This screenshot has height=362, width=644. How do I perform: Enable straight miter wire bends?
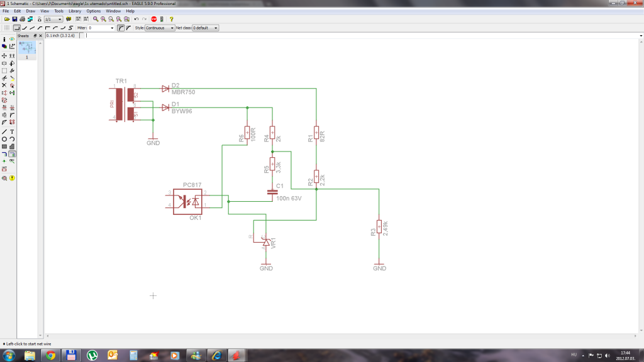128,28
